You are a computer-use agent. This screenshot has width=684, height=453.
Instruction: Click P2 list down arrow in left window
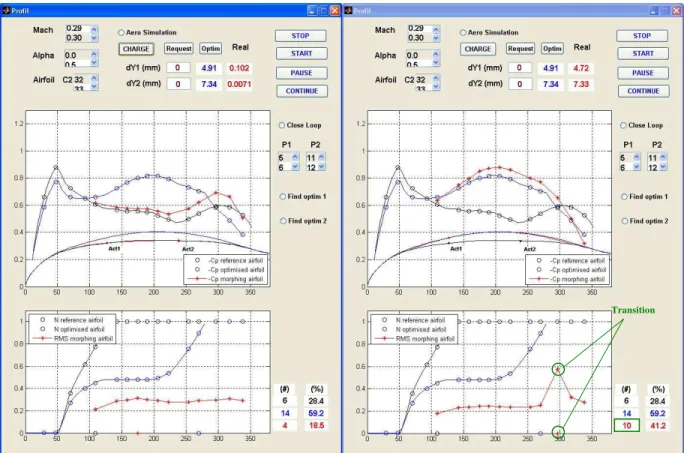tap(321, 167)
